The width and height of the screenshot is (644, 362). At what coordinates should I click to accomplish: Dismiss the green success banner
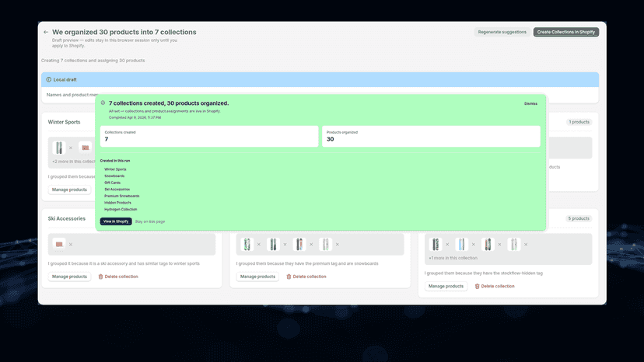click(530, 103)
